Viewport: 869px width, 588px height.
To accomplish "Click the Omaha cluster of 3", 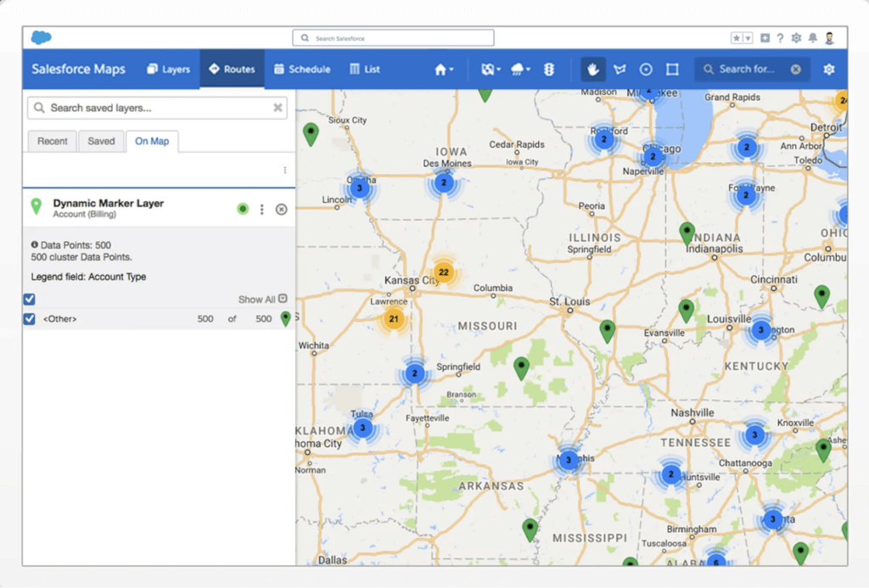I will (x=360, y=188).
